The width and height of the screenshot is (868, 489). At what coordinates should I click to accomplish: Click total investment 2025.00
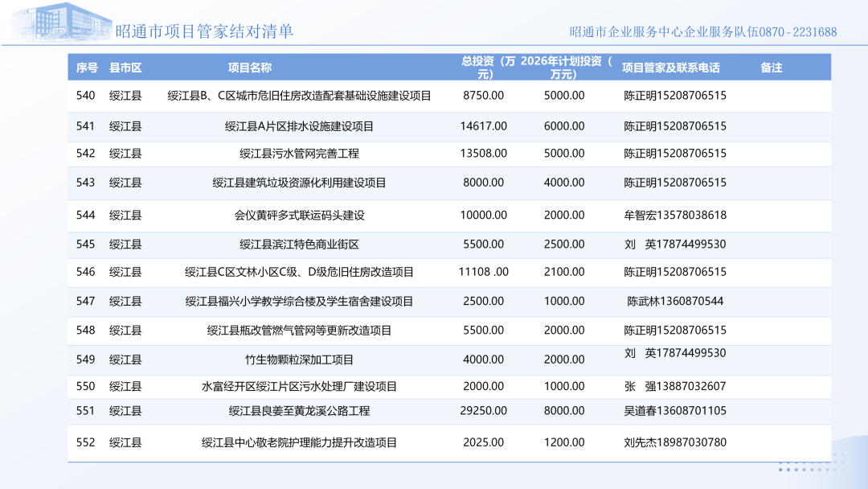pyautogui.click(x=483, y=442)
